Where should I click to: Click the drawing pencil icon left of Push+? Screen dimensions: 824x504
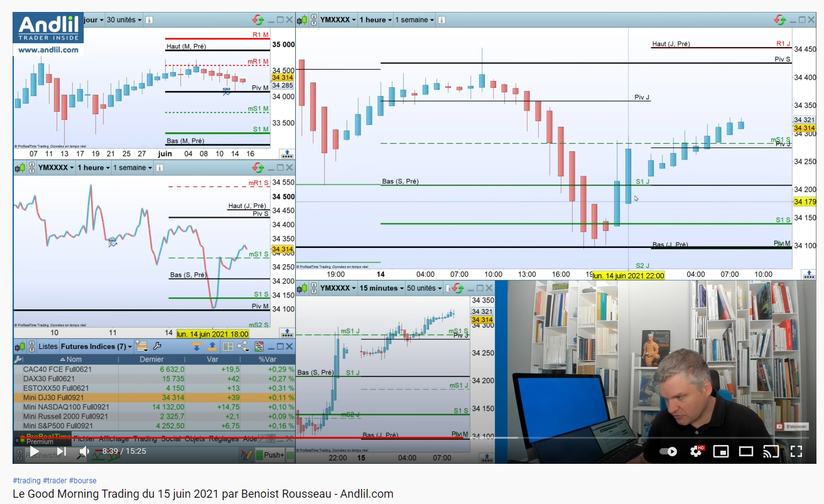coord(247,455)
